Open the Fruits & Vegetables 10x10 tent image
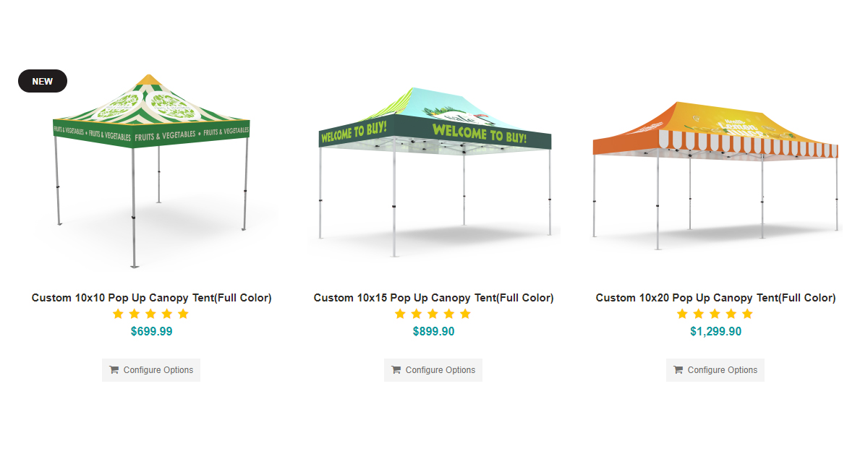Image resolution: width=868 pixels, height=454 pixels. tap(151, 171)
